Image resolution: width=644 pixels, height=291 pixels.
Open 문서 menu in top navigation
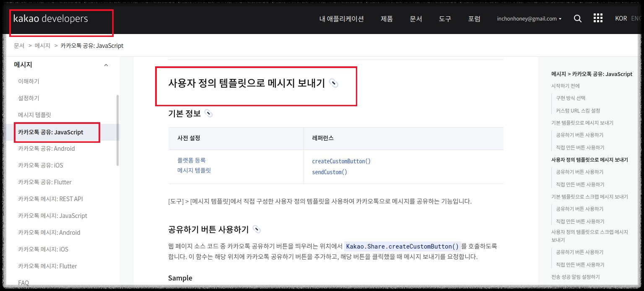pyautogui.click(x=416, y=19)
